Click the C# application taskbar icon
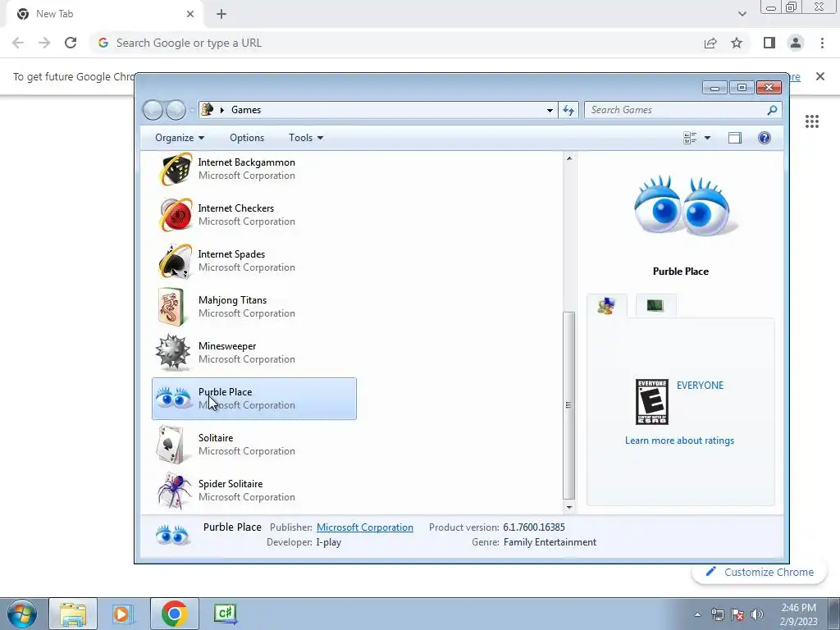Viewport: 840px width, 630px height. tap(225, 614)
